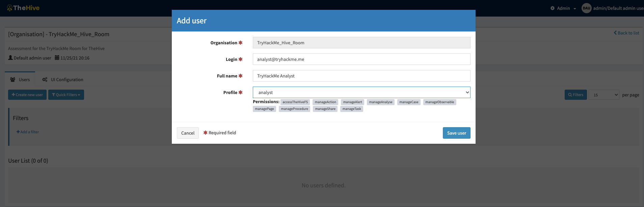644x207 pixels.
Task: Click the DAU user avatar
Action: (x=586, y=8)
